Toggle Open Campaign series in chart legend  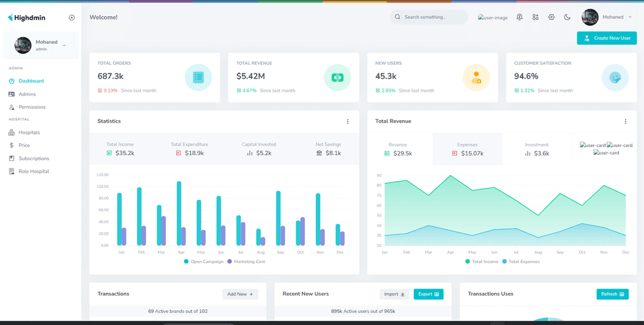click(204, 262)
